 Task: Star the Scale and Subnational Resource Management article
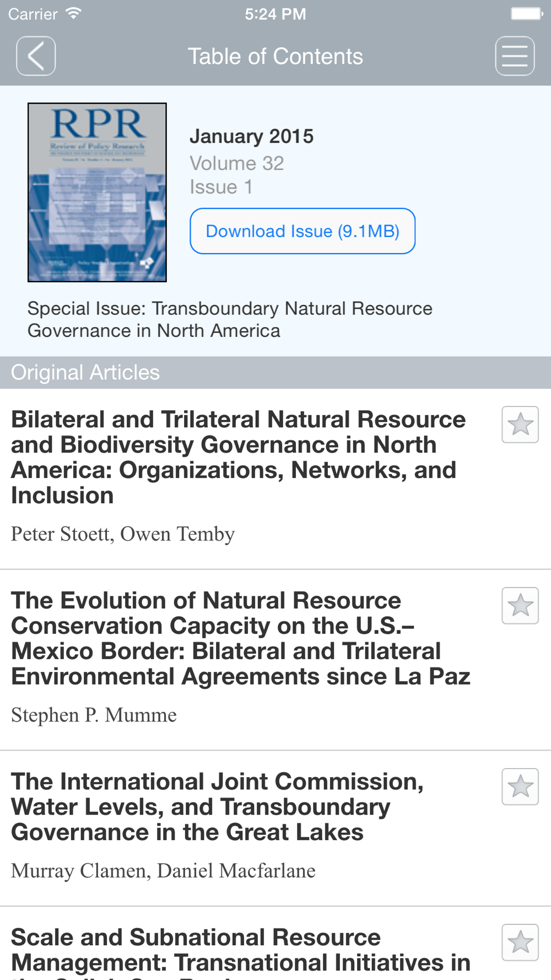click(520, 943)
